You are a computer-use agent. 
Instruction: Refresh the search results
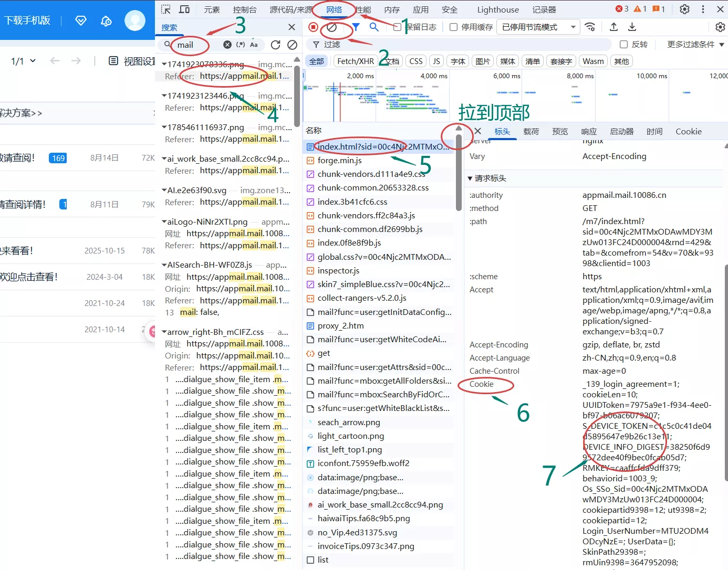(x=275, y=45)
